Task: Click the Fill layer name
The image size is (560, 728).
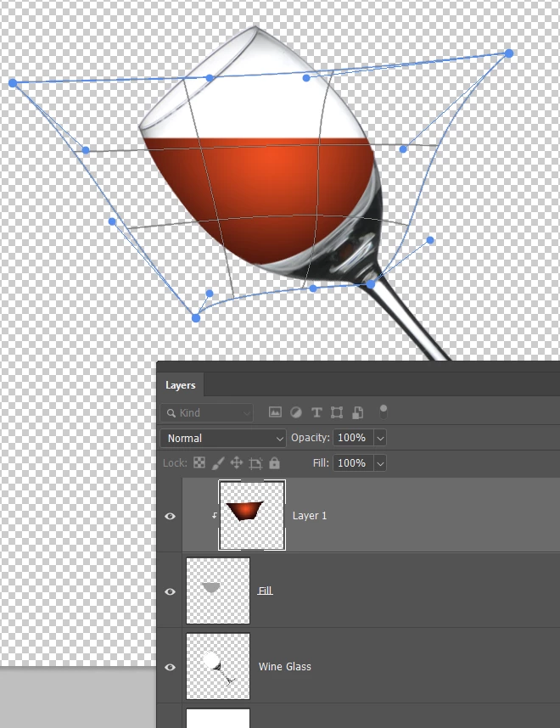Action: coord(265,591)
